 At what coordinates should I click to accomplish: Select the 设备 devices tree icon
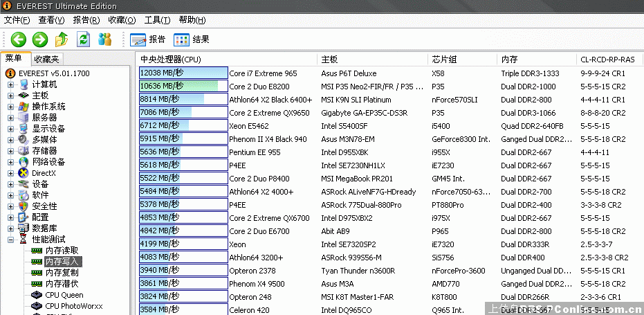[24, 184]
